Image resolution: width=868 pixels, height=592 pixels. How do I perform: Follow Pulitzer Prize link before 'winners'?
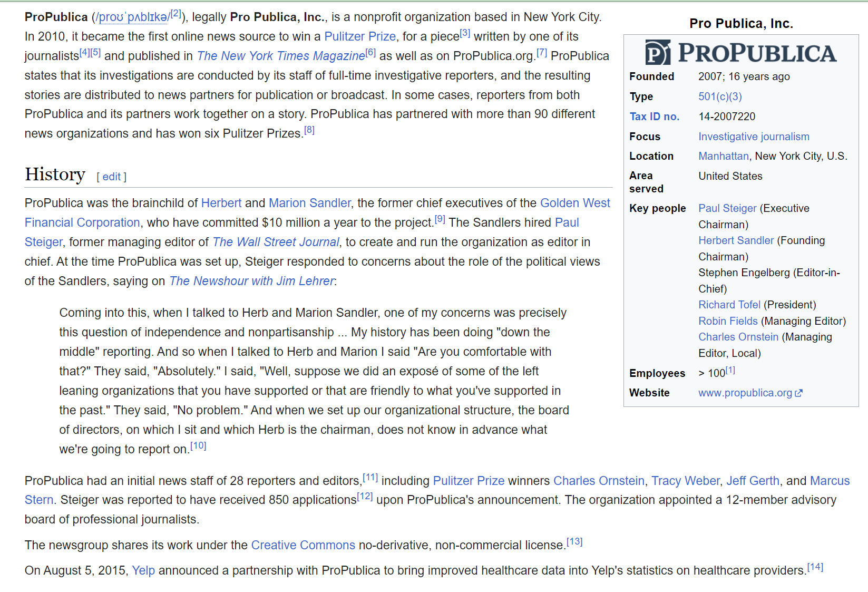[469, 481]
